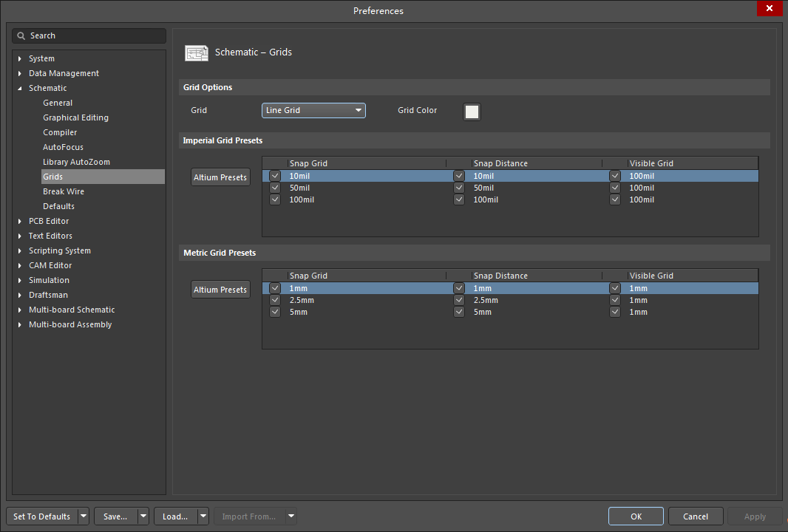
Task: Collapse the Schematic category
Action: (18, 88)
